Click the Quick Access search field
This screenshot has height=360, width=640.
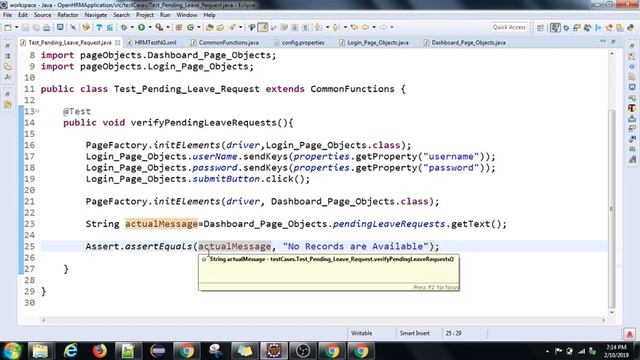pyautogui.click(x=509, y=27)
